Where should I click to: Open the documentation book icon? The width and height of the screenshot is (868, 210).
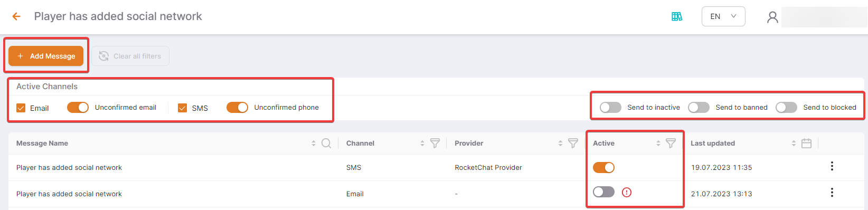(677, 16)
